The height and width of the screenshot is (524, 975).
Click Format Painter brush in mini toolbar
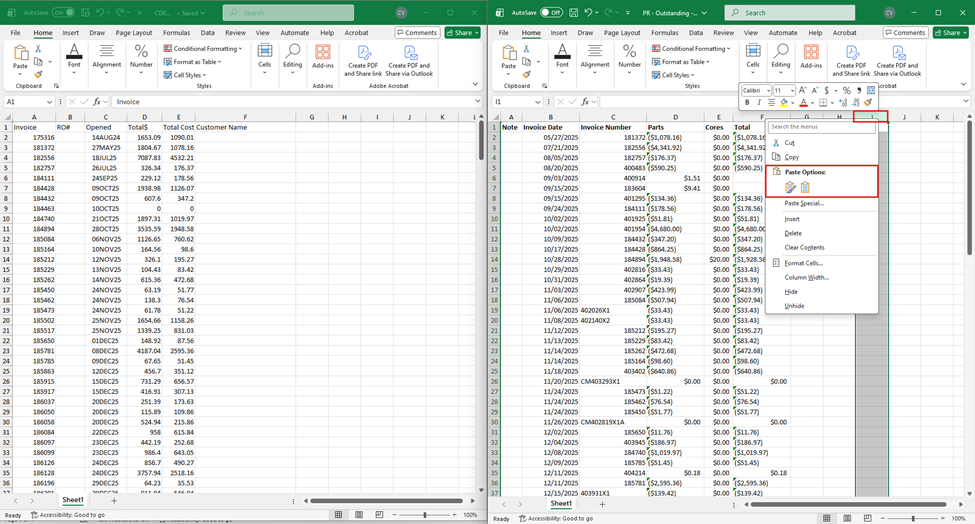pyautogui.click(x=869, y=103)
